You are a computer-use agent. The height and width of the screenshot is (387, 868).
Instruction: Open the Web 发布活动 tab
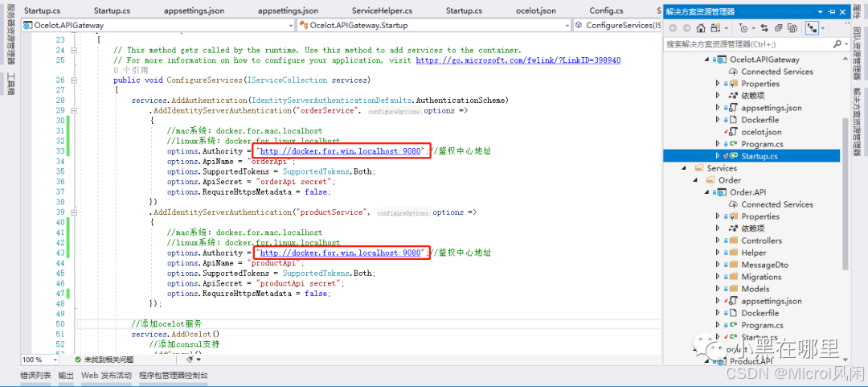point(106,376)
